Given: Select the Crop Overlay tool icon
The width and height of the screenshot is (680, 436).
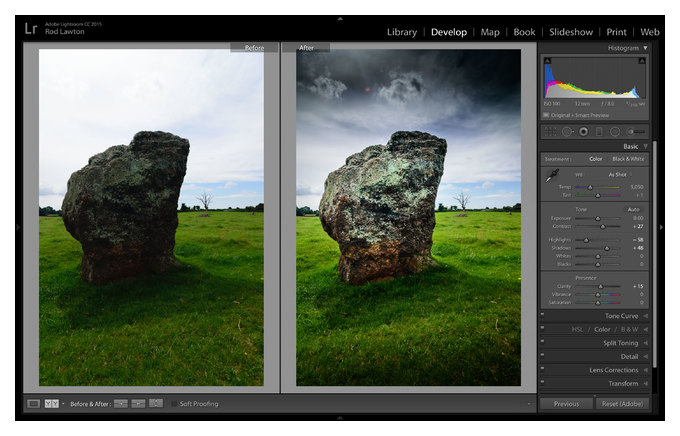Looking at the screenshot, I should click(550, 131).
